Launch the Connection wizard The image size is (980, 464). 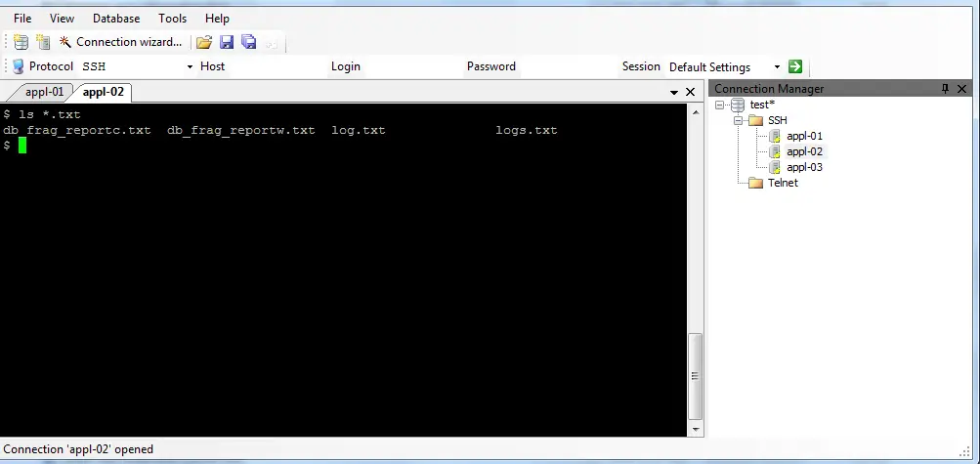coord(120,42)
